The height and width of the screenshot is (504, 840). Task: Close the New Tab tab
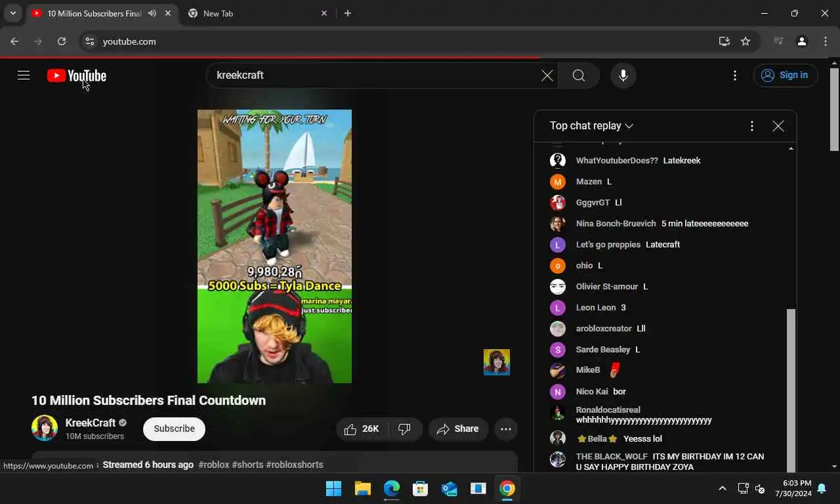tap(324, 13)
